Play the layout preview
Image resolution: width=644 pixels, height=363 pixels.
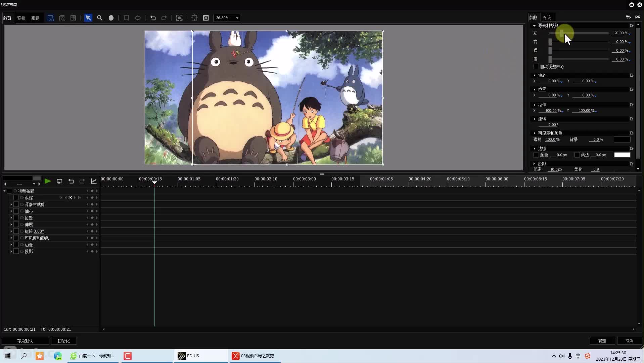(x=48, y=182)
